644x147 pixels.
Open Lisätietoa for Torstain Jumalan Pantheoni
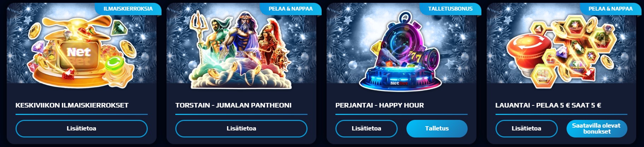(241, 128)
